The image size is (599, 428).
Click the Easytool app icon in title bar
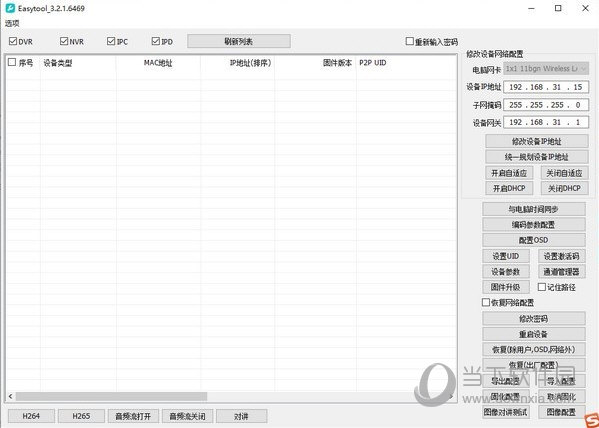[x=10, y=8]
